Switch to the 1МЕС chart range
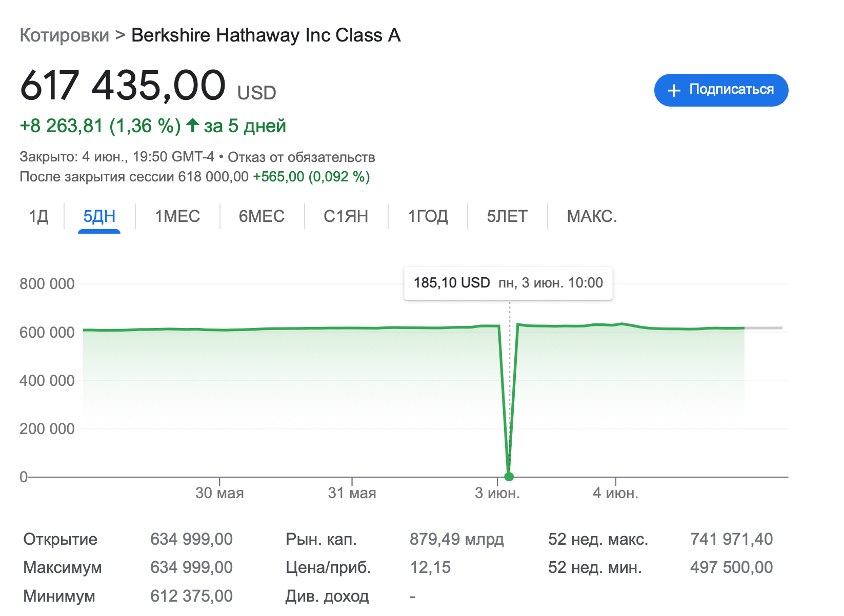 (177, 216)
